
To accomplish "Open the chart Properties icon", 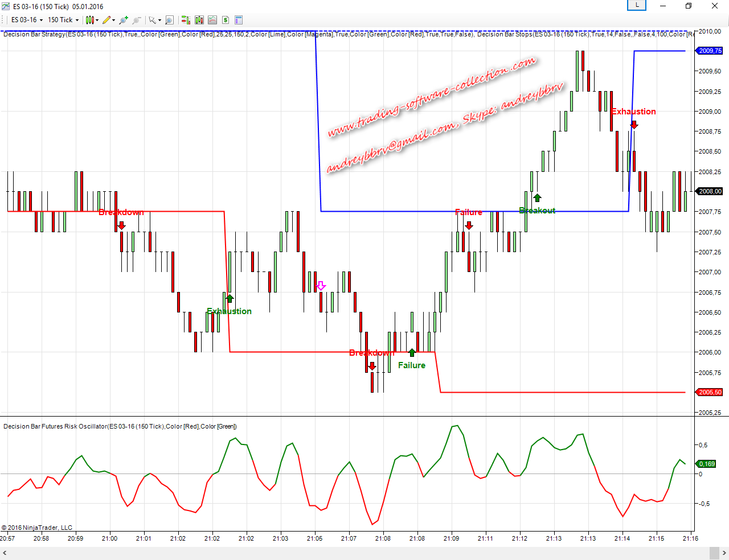I will coord(239,20).
